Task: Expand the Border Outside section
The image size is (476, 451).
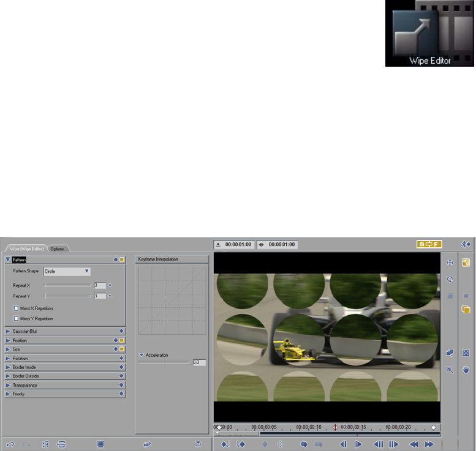Action: pos(8,376)
